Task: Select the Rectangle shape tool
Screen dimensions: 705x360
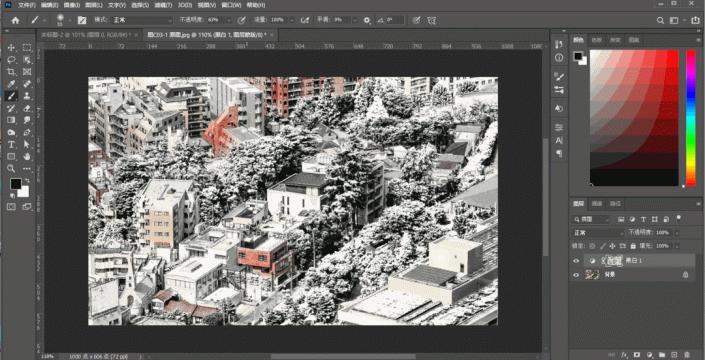Action: click(x=12, y=157)
